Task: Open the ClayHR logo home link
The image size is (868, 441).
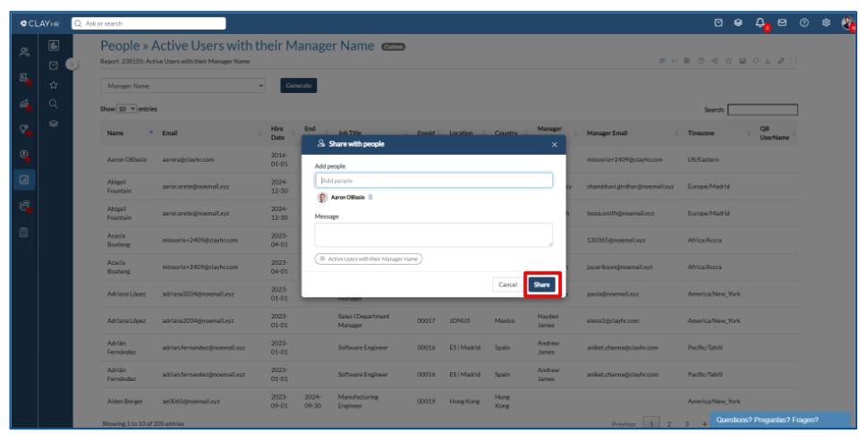Action: [x=40, y=23]
